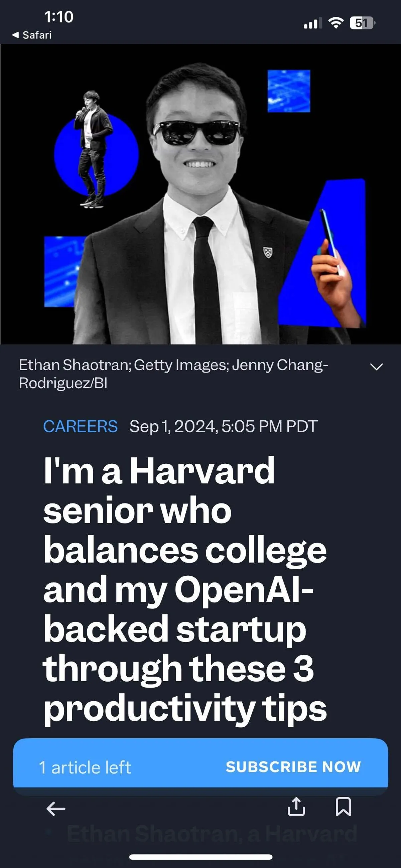The image size is (401, 868).
Task: Click the "1 article left" notice
Action: [x=85, y=767]
